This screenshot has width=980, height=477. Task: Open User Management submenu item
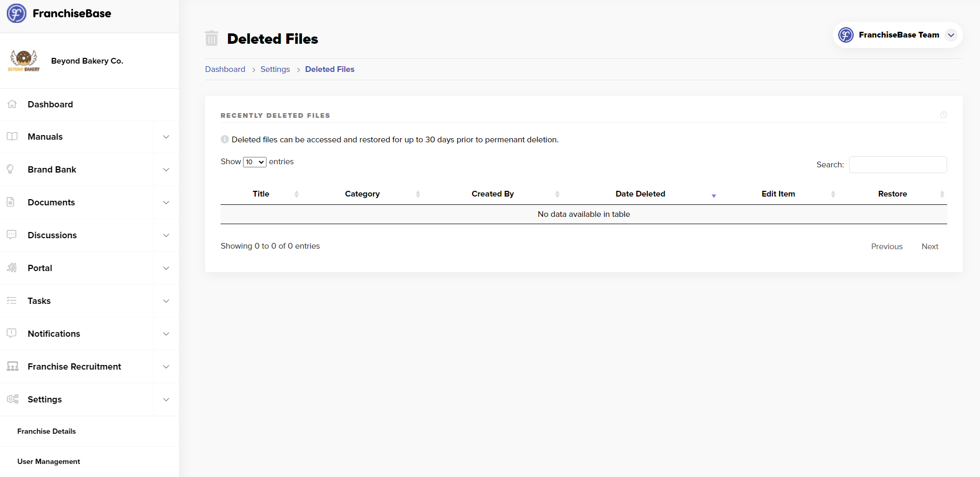[x=49, y=461]
